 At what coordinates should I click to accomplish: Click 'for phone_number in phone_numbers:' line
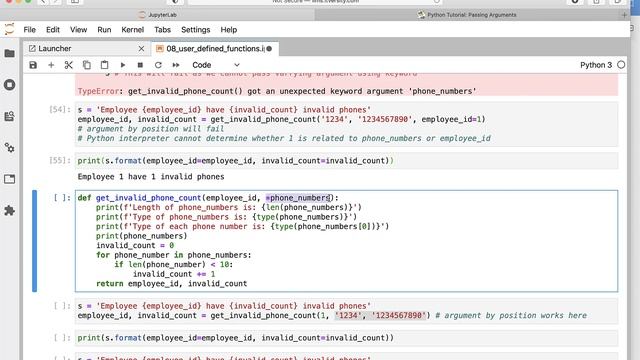(173, 255)
